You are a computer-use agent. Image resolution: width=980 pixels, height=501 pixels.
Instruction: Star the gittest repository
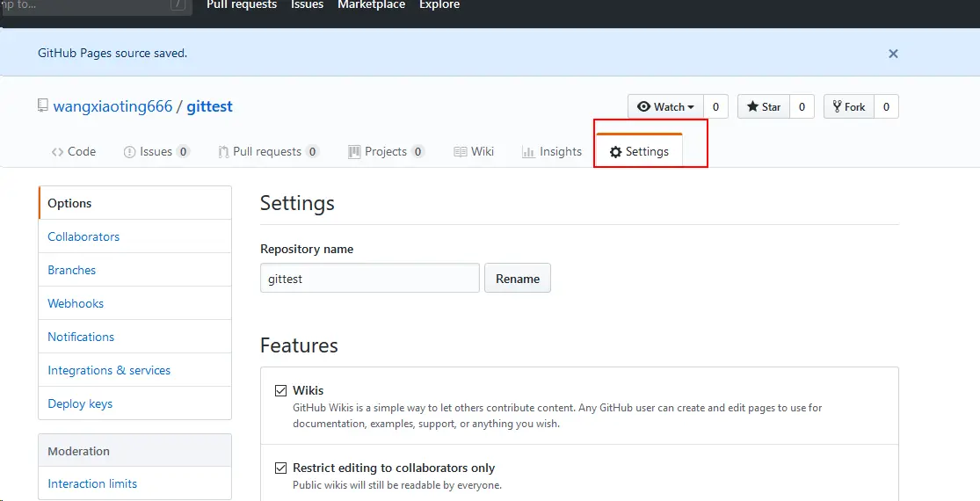pos(764,107)
